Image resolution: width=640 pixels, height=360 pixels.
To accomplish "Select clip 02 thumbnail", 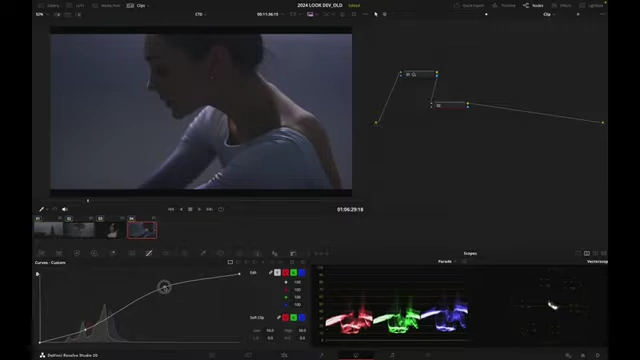I will pyautogui.click(x=79, y=230).
